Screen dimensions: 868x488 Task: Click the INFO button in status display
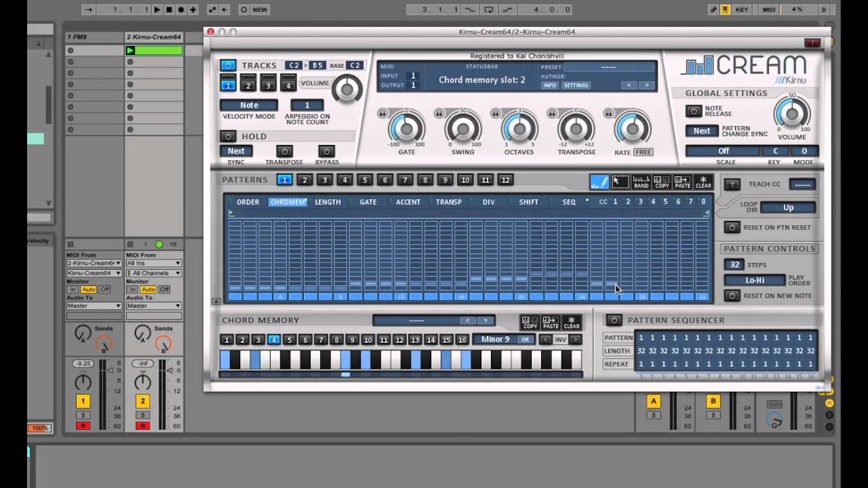tap(549, 85)
